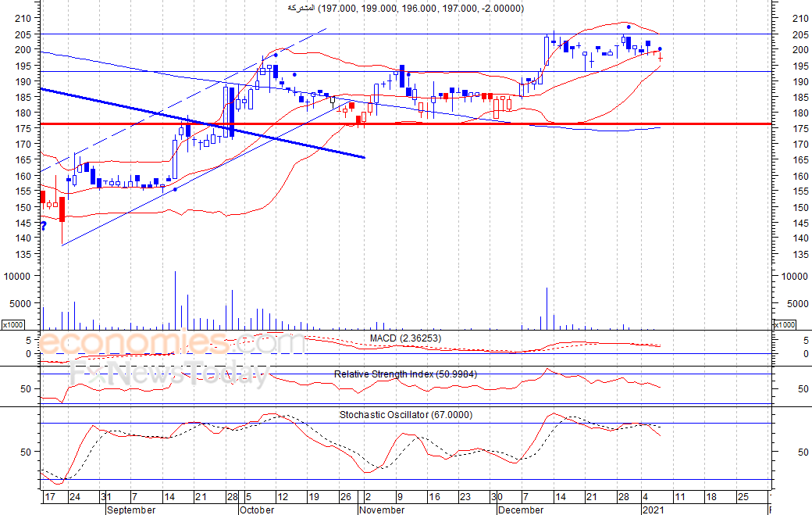Screen dimensions: 812x515
Task: Click the 135 value on the left price axis
Action: (23, 255)
